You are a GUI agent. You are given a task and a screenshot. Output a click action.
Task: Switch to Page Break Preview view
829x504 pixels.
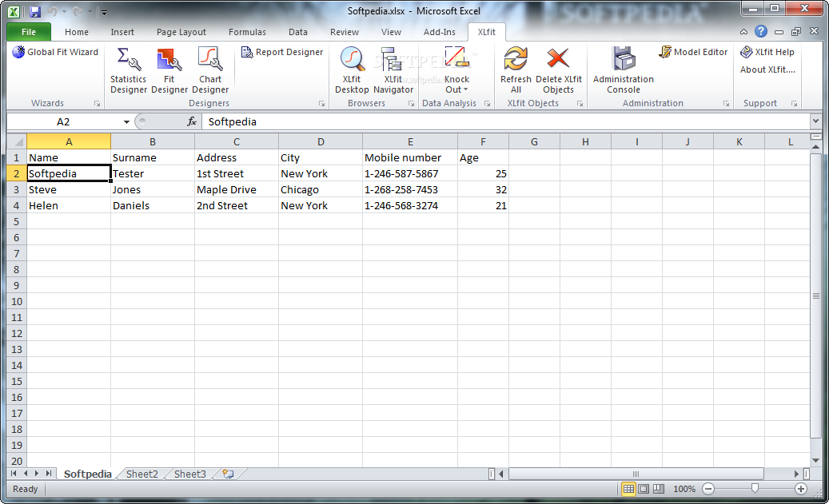coord(658,489)
